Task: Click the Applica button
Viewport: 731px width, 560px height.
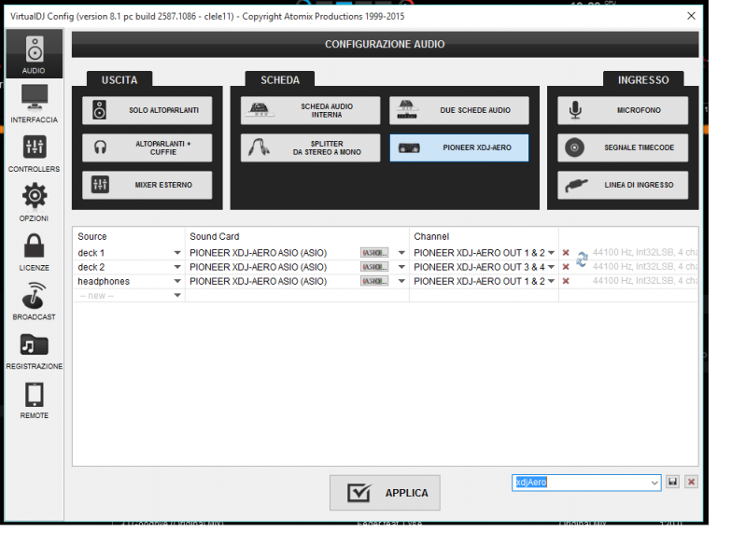Action: tap(385, 493)
